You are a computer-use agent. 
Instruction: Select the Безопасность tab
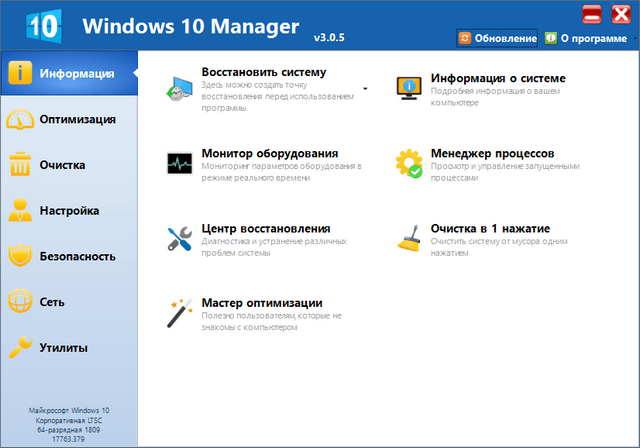(x=69, y=256)
